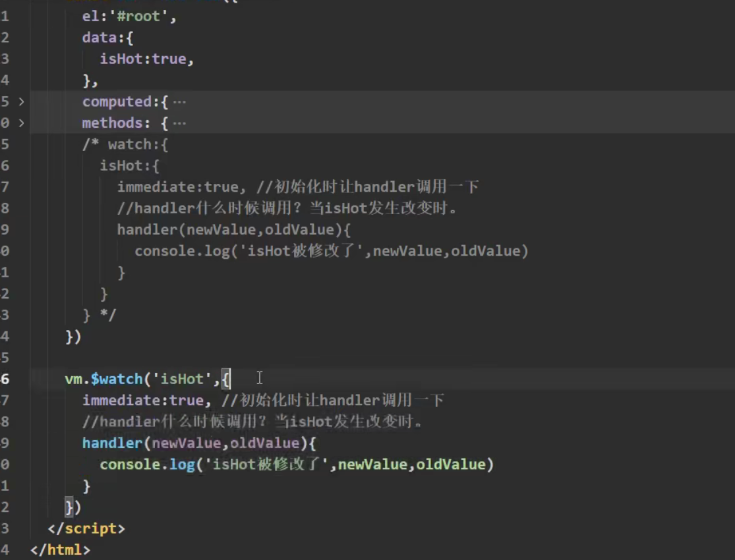Click handler(newValue,oldValue){ in commented watch block
The image size is (735, 560).
tap(234, 230)
